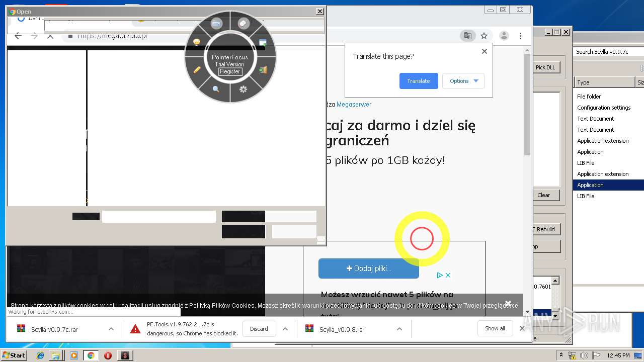Screen dimensions: 644x362
Task: Select PointerFocus eraser tool
Action: tap(244, 23)
